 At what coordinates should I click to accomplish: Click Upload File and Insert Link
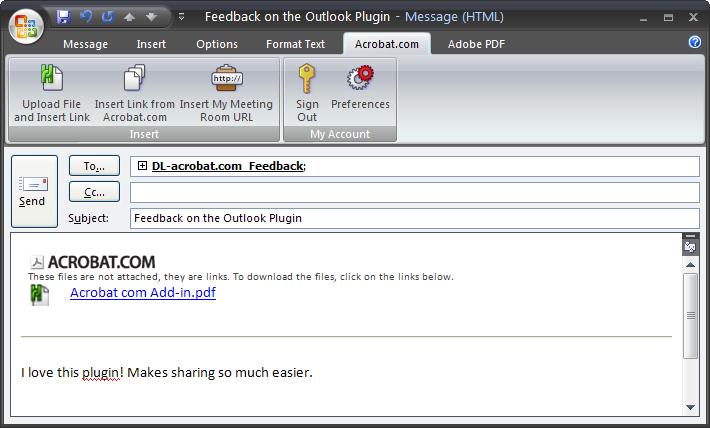point(52,93)
